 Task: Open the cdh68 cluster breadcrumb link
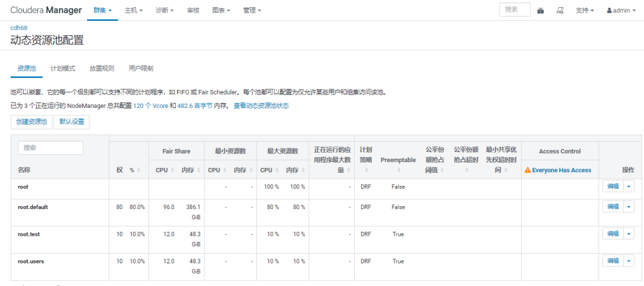click(x=18, y=28)
